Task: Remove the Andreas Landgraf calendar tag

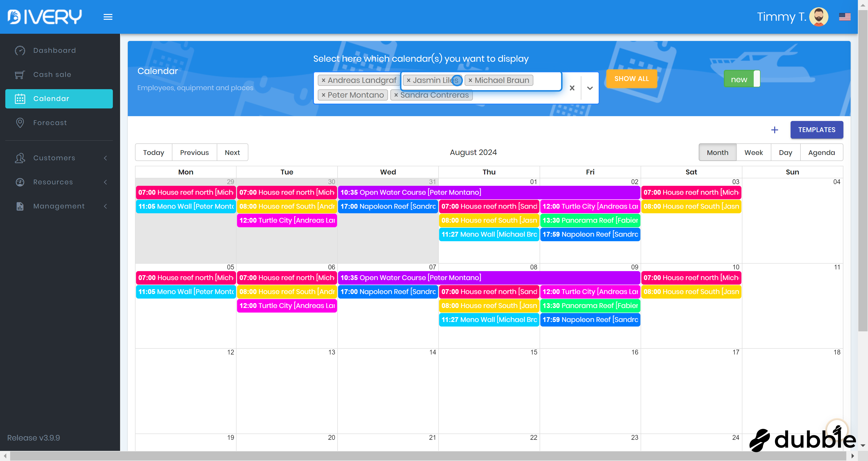Action: point(323,80)
